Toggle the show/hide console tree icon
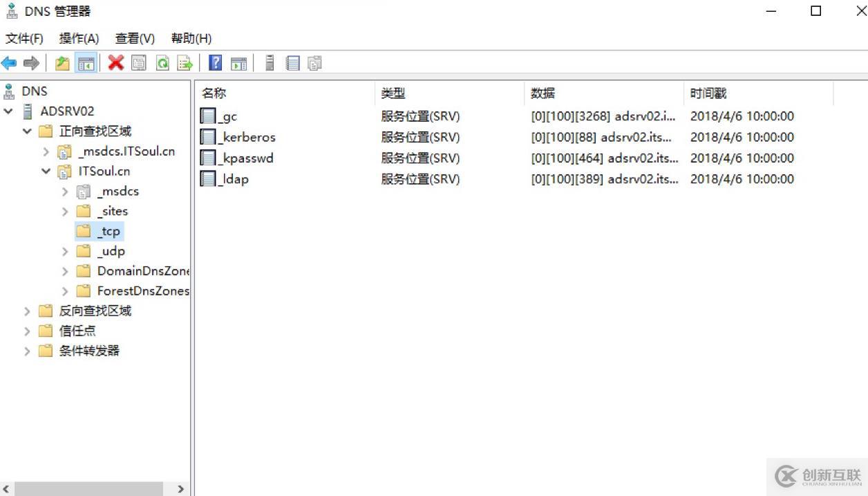This screenshot has height=496, width=868. pyautogui.click(x=86, y=64)
